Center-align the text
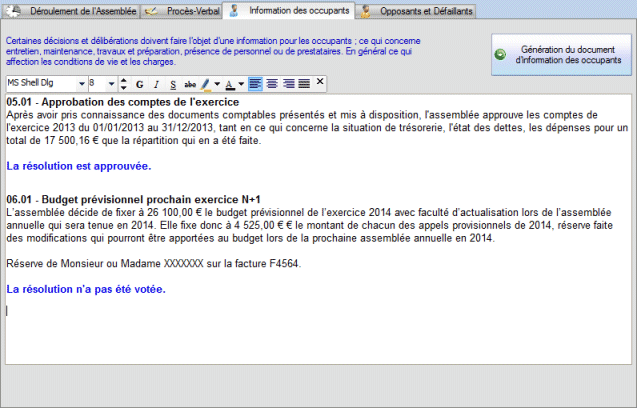This screenshot has width=637, height=408. [272, 84]
